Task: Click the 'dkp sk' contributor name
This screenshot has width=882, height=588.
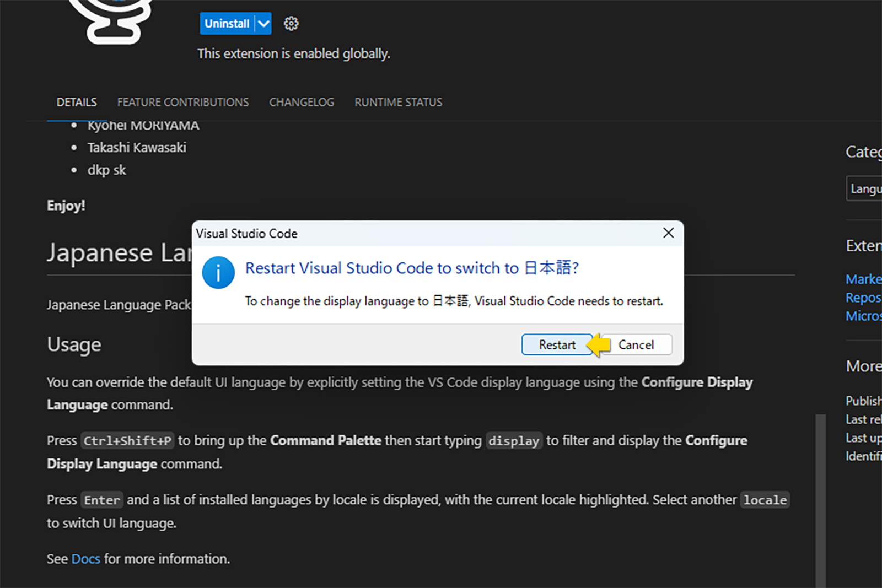Action: [x=106, y=170]
